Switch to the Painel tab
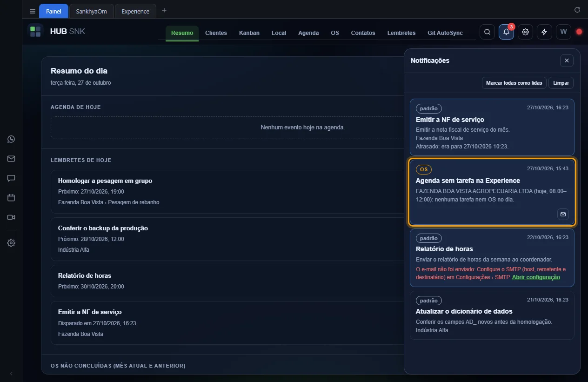Viewport: 588px width, 382px height. tap(53, 11)
